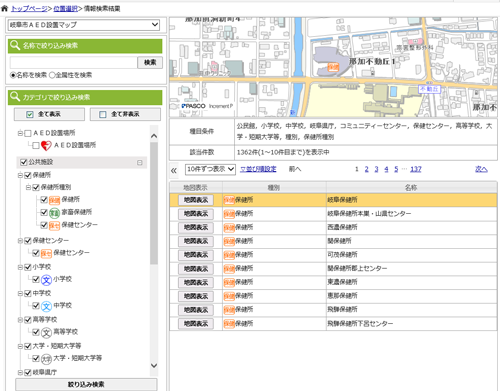Click the category tree scrollbar down arrow
Screen dimensions: 500x391
click(x=154, y=366)
